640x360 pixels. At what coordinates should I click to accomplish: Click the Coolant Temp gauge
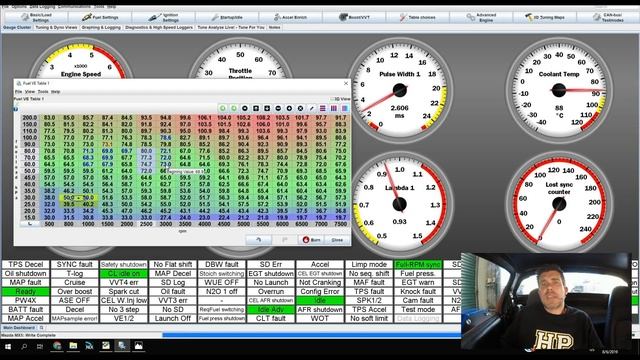(559, 90)
